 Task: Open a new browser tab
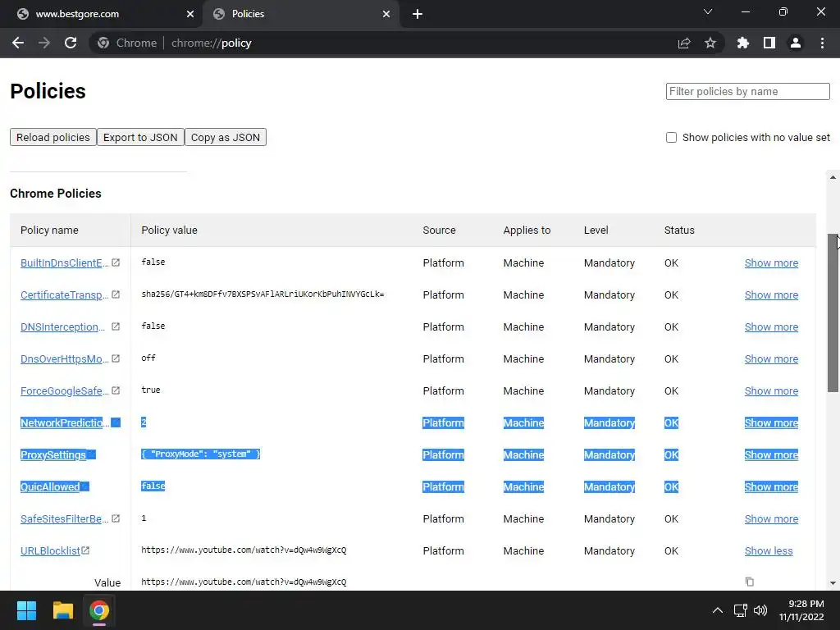(x=418, y=14)
